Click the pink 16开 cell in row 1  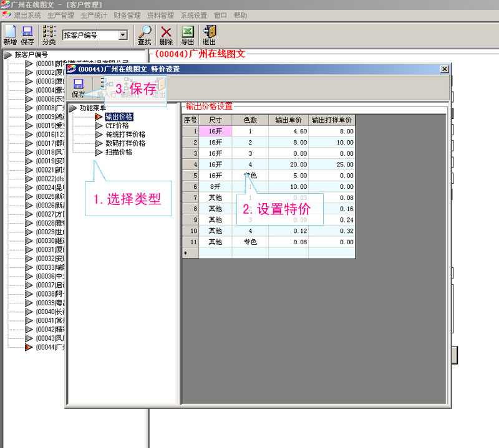coord(215,131)
